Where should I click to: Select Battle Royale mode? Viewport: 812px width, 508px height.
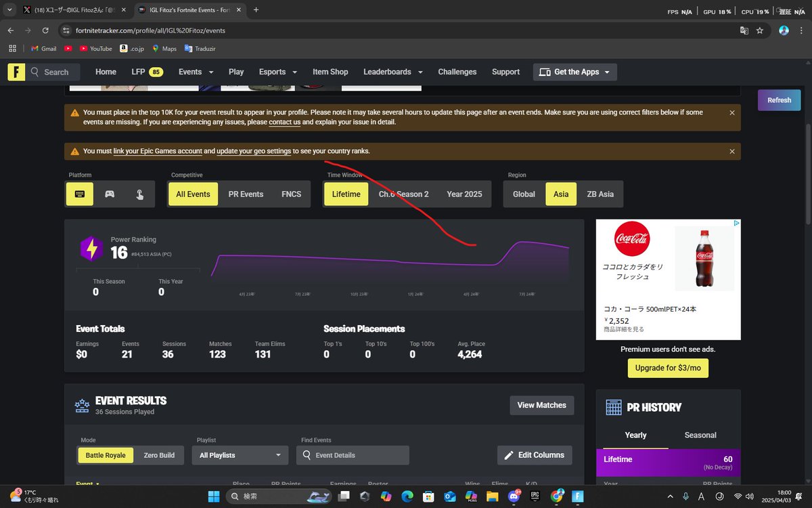pos(106,455)
